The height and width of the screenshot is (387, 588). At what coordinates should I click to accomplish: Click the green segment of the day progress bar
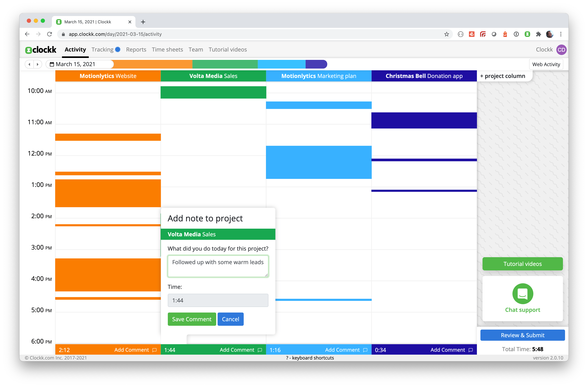(x=225, y=64)
